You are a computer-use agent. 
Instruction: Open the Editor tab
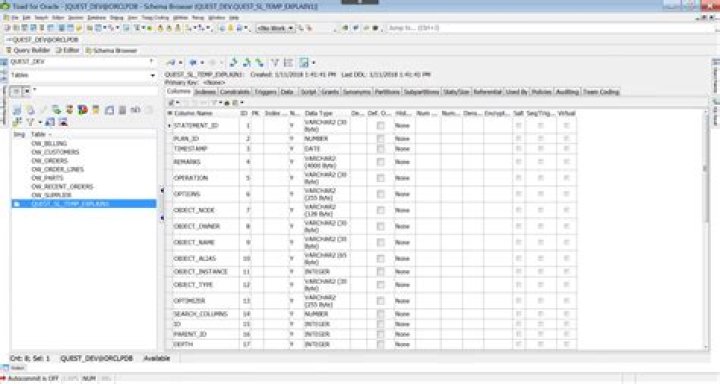coord(68,51)
